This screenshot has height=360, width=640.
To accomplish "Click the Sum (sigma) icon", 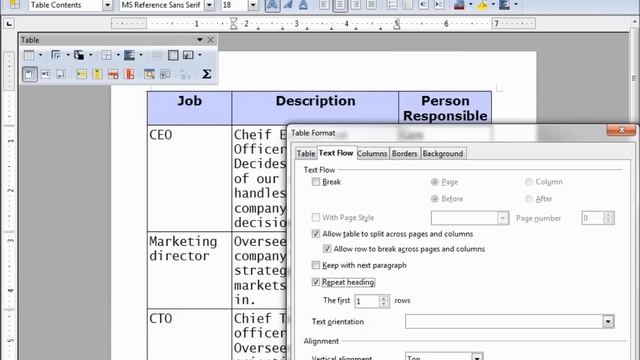I will click(207, 74).
